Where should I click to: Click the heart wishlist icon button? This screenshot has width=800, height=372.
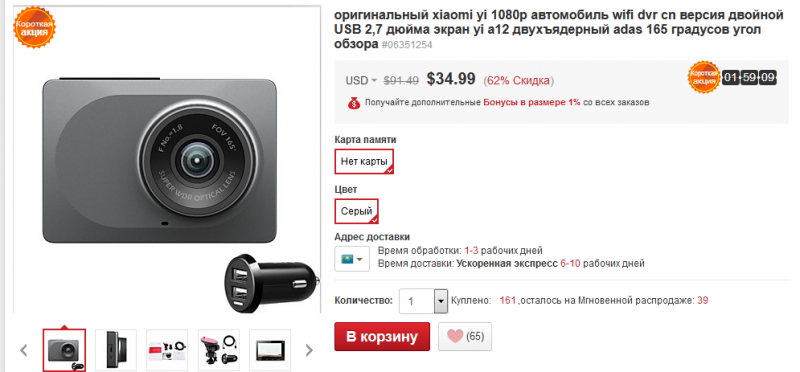465,336
